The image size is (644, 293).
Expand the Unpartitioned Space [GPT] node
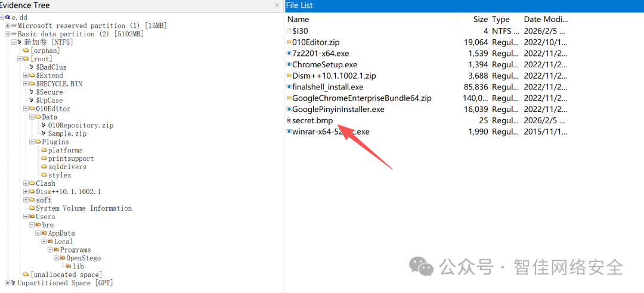[7, 283]
